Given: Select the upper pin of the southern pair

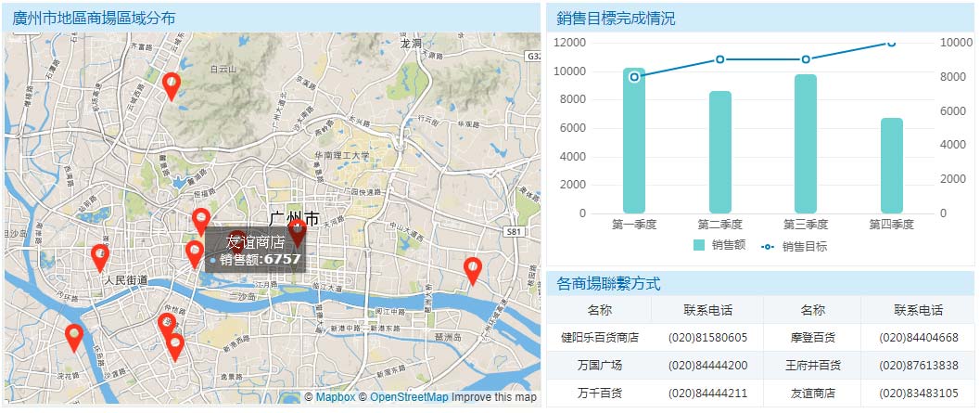Looking at the screenshot, I should pos(166,327).
